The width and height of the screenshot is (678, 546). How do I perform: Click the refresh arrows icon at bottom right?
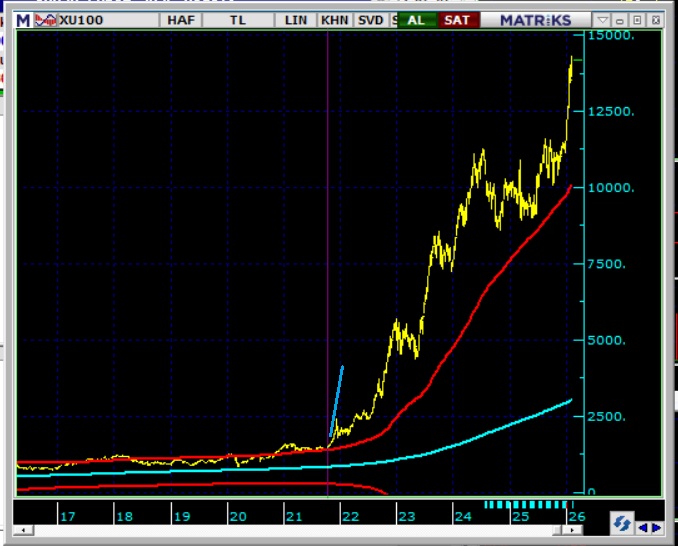[620, 524]
